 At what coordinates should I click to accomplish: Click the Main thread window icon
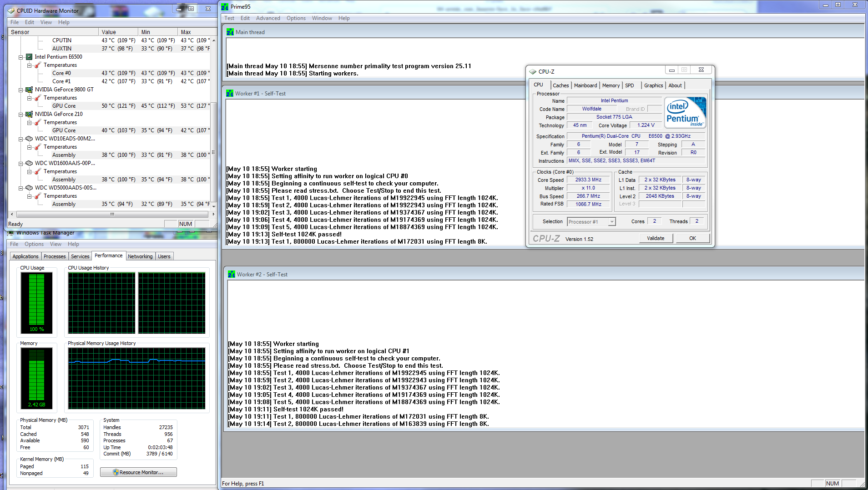tap(230, 32)
